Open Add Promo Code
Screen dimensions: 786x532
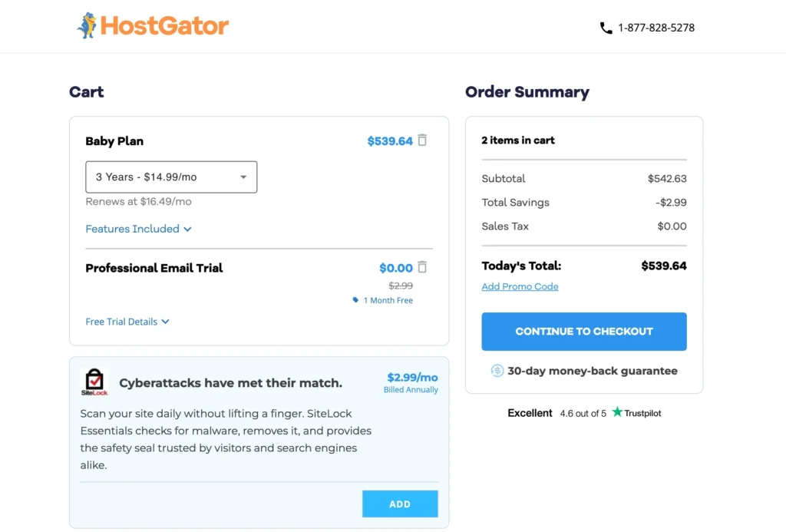pyautogui.click(x=520, y=286)
